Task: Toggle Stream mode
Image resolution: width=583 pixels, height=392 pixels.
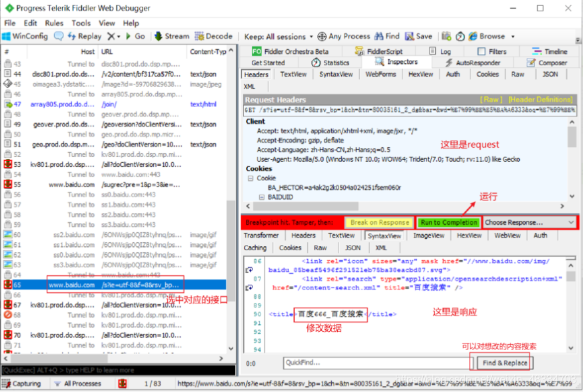Action: [x=172, y=36]
